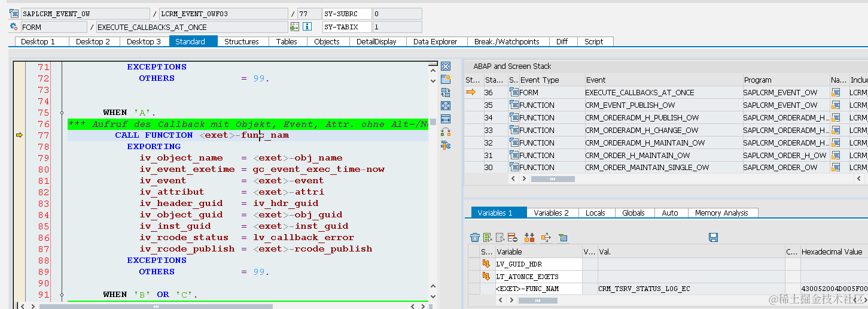
Task: Open the Memory Analysis tab
Action: 722,213
